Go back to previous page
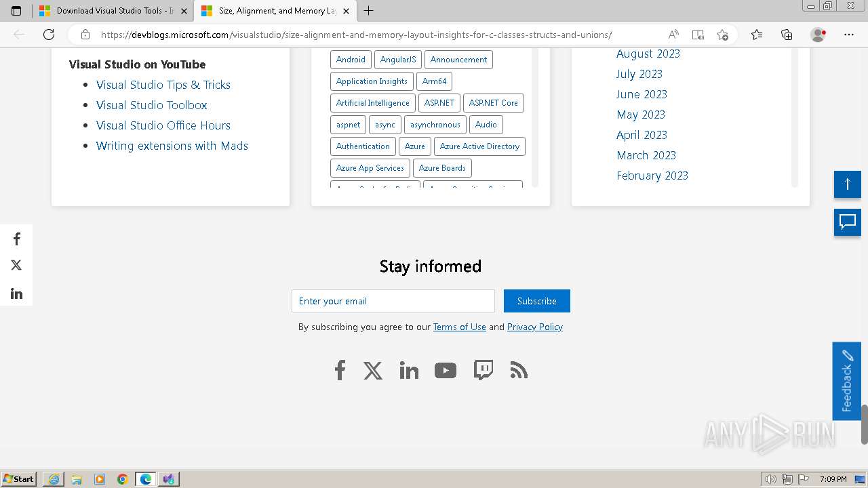This screenshot has width=868, height=488. pyautogui.click(x=19, y=35)
